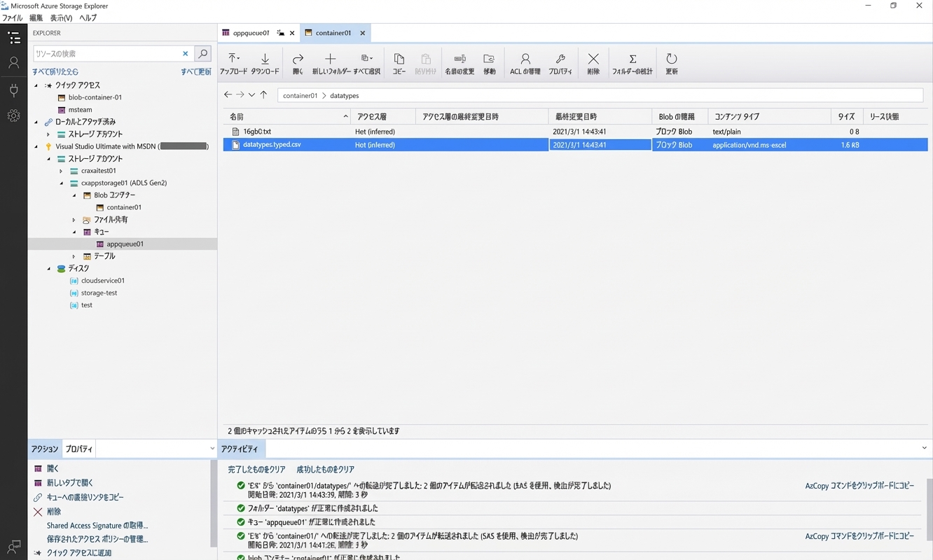Open the navigation history down chevron
Viewport: 933px width, 560px height.
(x=251, y=95)
